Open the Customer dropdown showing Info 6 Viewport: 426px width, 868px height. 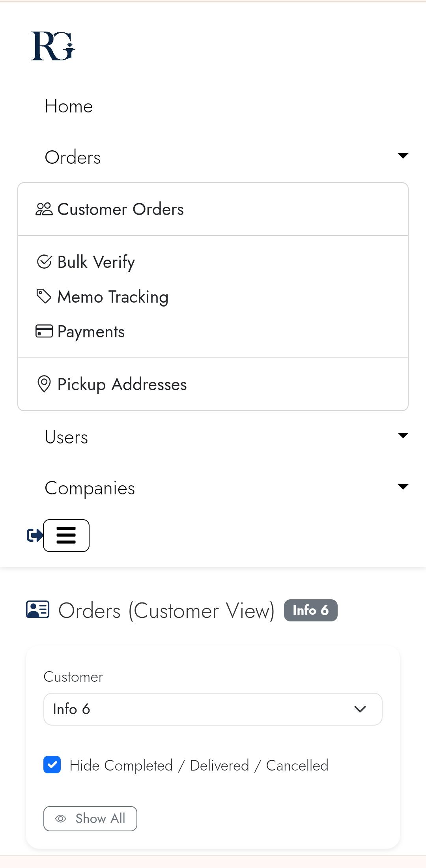point(213,709)
